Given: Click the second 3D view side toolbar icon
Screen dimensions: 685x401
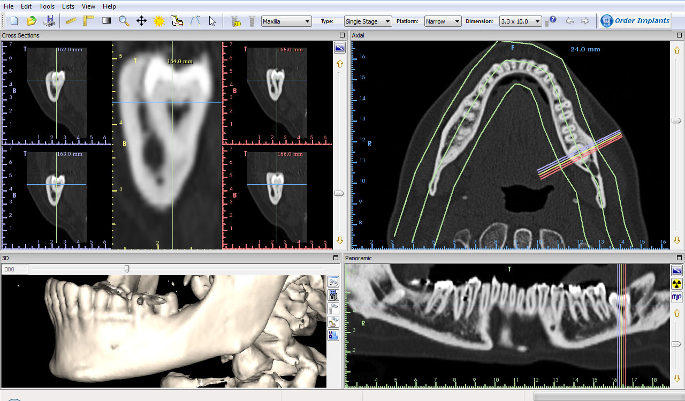Looking at the screenshot, I should click(x=333, y=295).
